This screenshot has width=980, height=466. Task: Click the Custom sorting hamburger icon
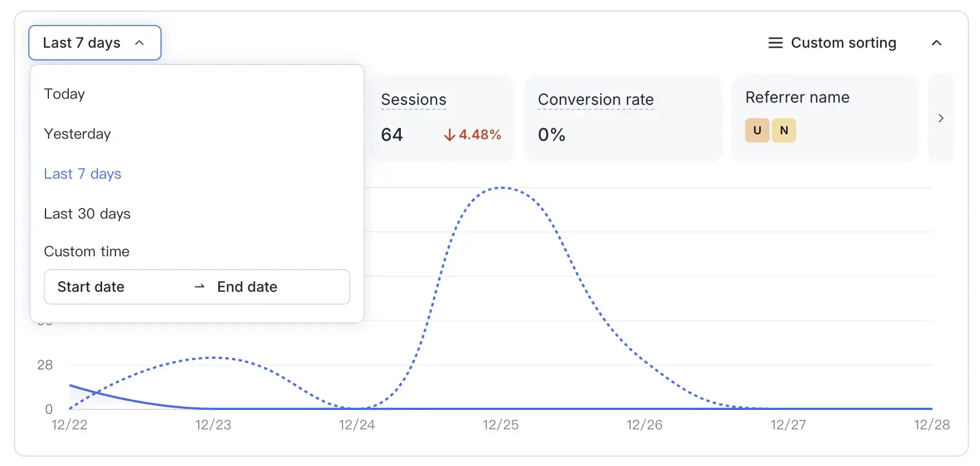(x=775, y=43)
